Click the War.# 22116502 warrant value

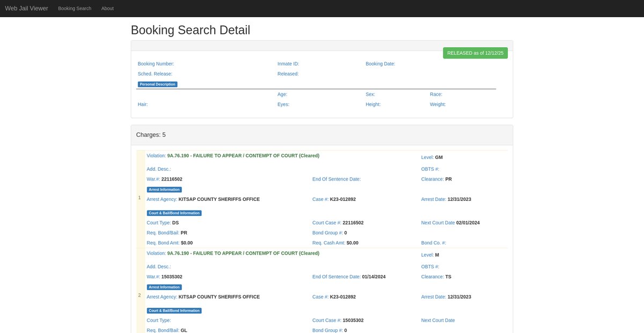pos(172,179)
